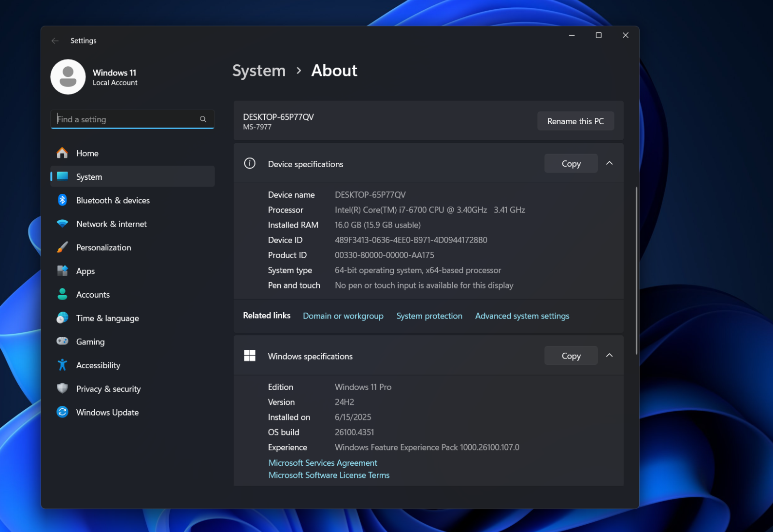Click the Apps icon in sidebar
This screenshot has height=532, width=773.
pyautogui.click(x=62, y=271)
